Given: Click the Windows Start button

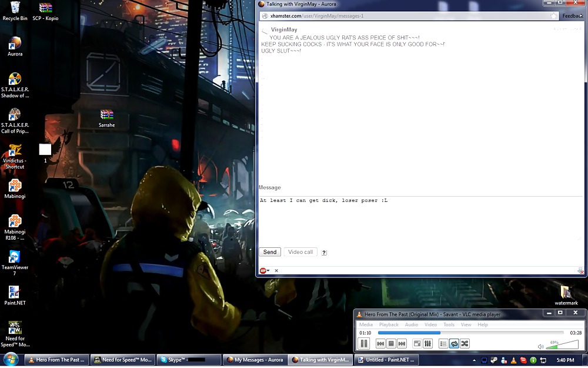Looking at the screenshot, I should tap(11, 360).
